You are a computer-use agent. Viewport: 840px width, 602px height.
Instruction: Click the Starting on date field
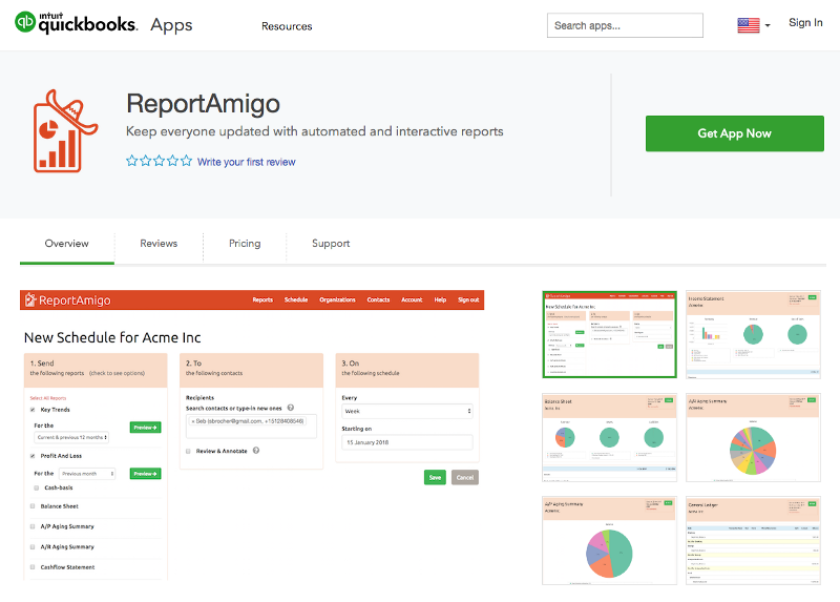[x=407, y=442]
